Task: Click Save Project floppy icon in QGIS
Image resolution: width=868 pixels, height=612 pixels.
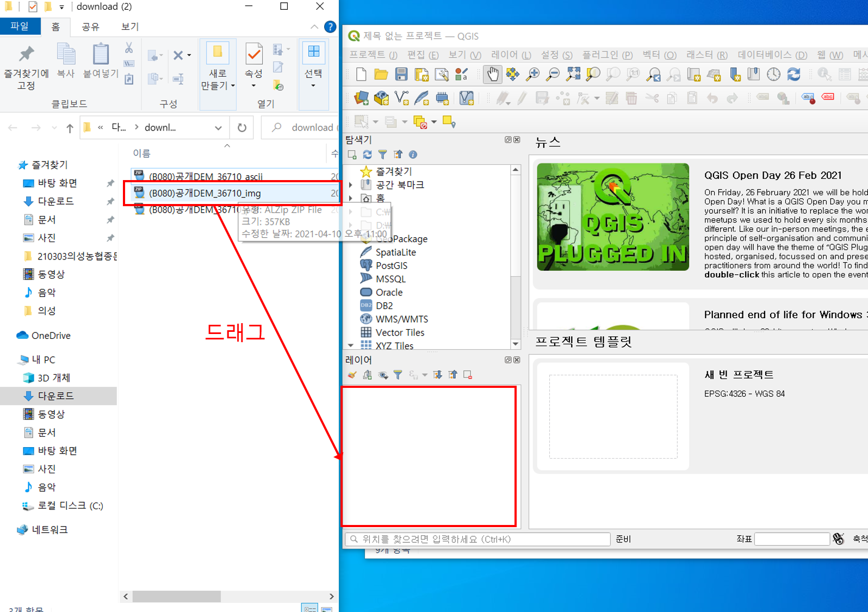Action: point(401,75)
